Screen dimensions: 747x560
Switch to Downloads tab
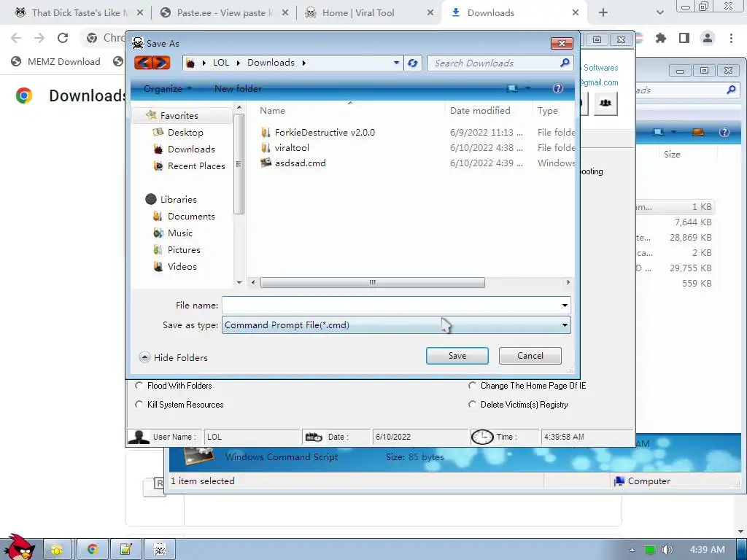coord(514,13)
